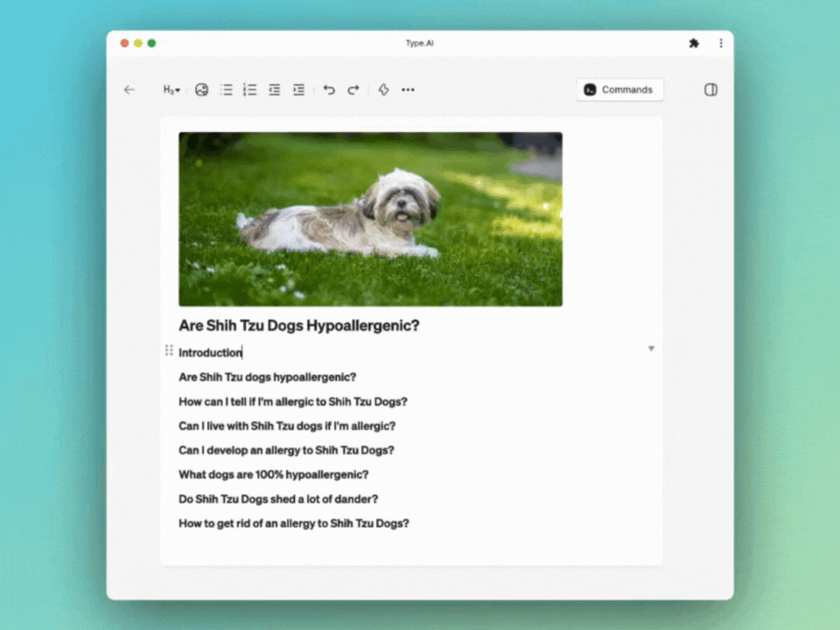Viewport: 840px width, 630px height.
Task: Open the extensions puzzle icon
Action: (x=694, y=44)
